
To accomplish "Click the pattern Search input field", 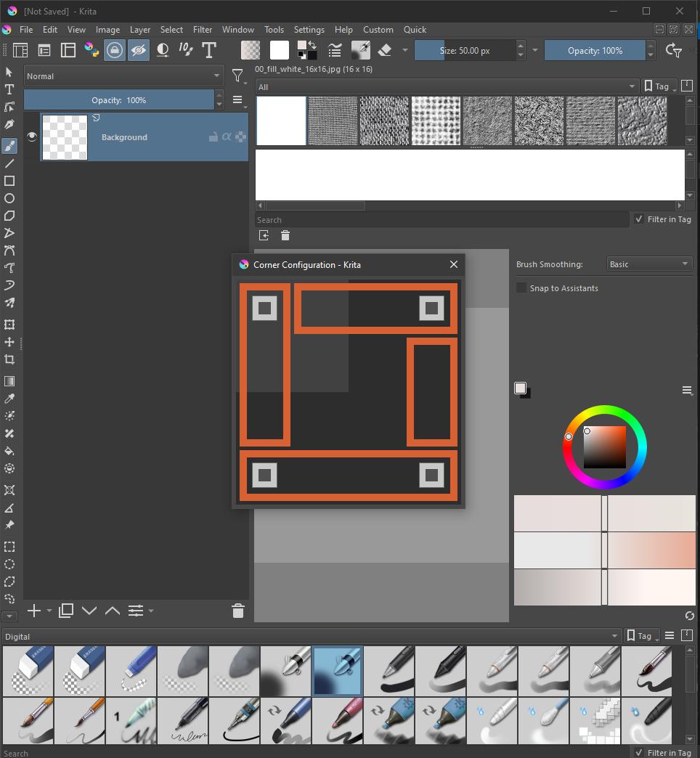I will pyautogui.click(x=441, y=220).
